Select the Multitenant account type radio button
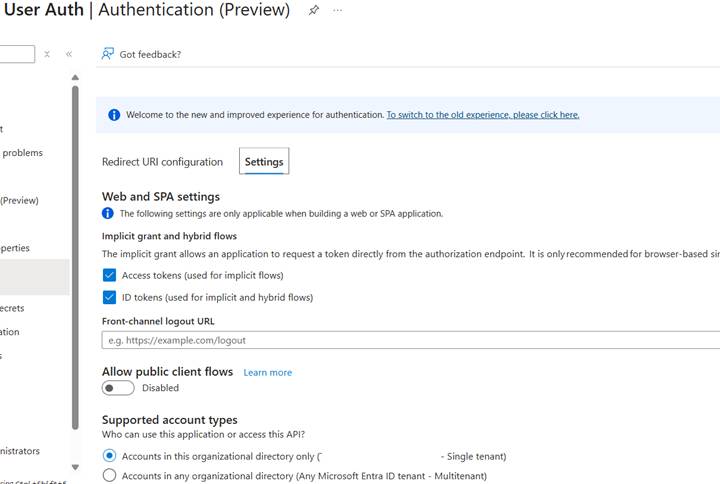This screenshot has height=484, width=720. coord(109,476)
